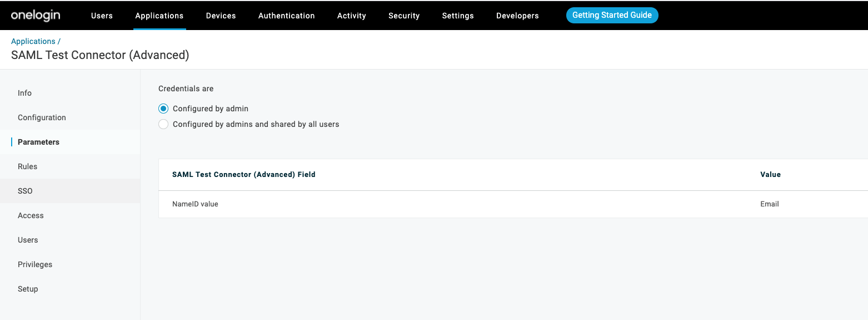Open the Settings menu
The width and height of the screenshot is (868, 320).
(x=458, y=16)
